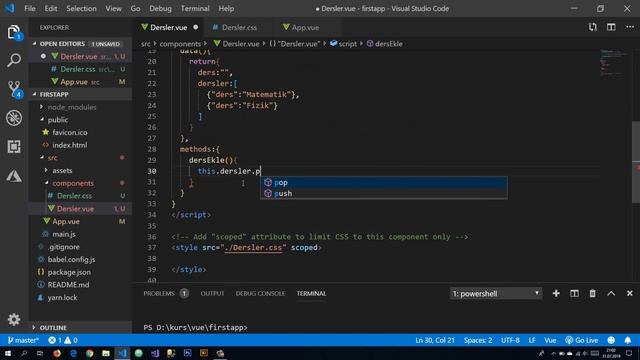Open the Debug menu
Image resolution: width=640 pixels, height=360 pixels.
(160, 8)
